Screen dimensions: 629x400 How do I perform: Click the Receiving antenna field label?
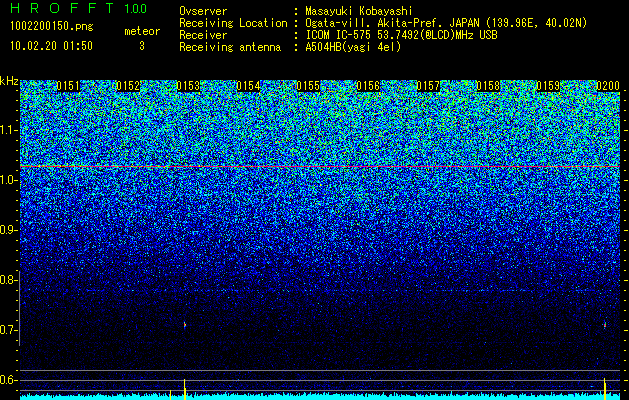point(230,47)
